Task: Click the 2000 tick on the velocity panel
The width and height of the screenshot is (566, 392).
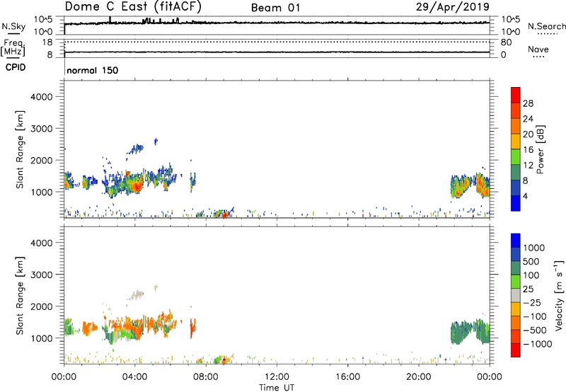Action: [x=41, y=306]
